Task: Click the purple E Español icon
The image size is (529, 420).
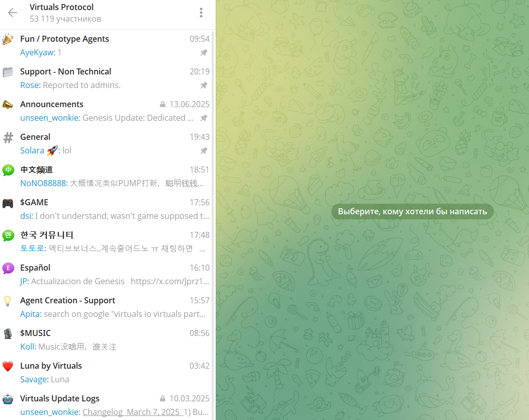Action: [x=8, y=268]
